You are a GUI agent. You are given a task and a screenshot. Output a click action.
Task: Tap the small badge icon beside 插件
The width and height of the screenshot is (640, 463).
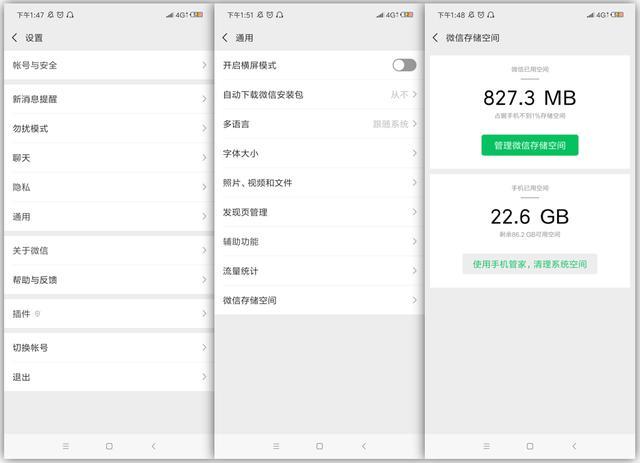pos(38,314)
